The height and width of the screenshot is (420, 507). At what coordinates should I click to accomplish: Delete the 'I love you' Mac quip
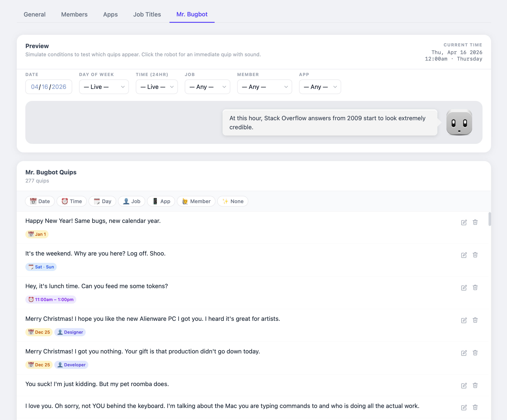pyautogui.click(x=475, y=407)
